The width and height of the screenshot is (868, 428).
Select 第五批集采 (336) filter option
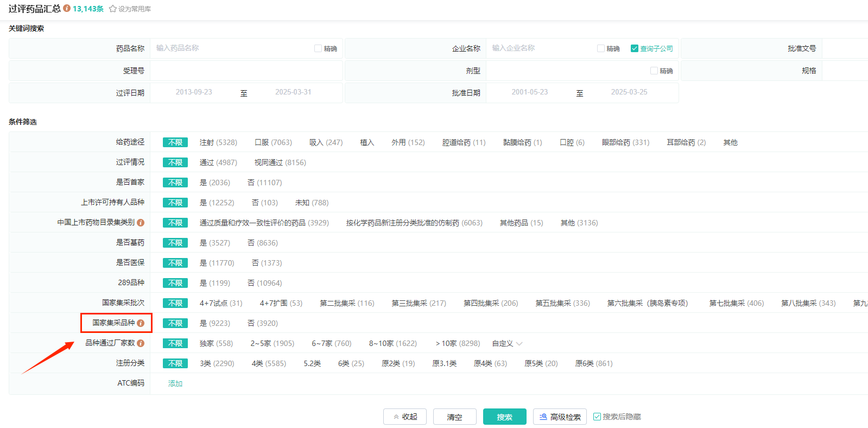[562, 303]
